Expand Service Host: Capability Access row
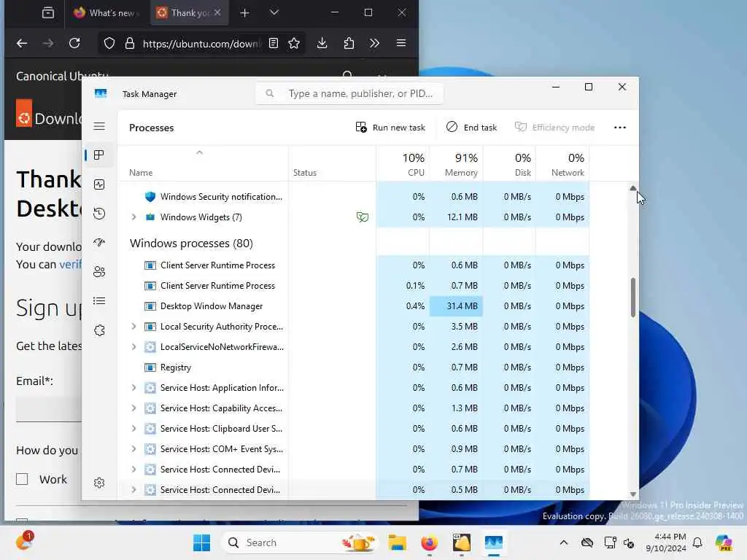Screen dimensions: 747x560 pos(134,408)
